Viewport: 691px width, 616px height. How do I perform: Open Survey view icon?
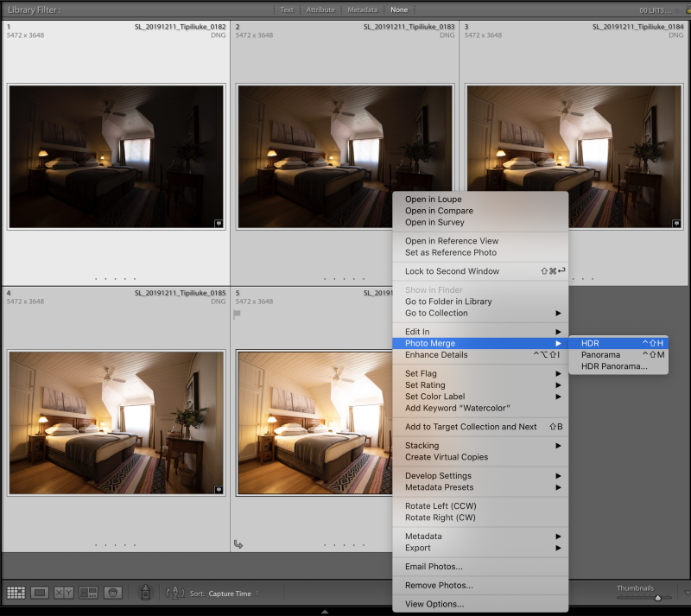(x=88, y=593)
